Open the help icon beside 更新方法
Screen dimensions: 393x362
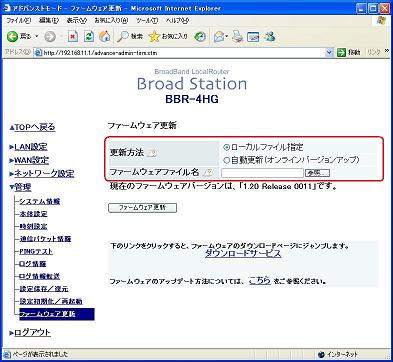[152, 153]
